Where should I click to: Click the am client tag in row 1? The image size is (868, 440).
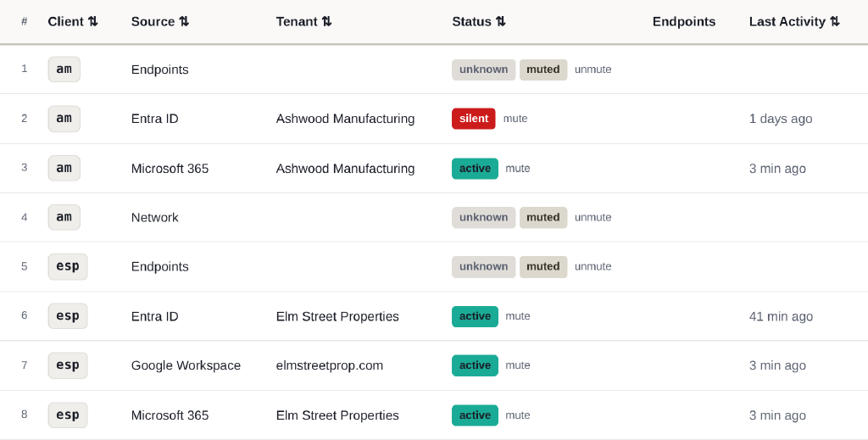[64, 70]
